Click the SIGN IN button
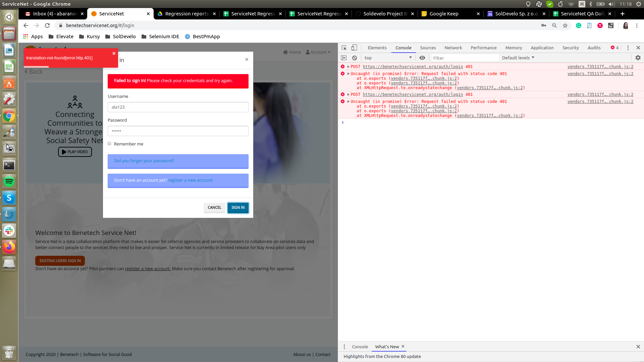 [238, 207]
